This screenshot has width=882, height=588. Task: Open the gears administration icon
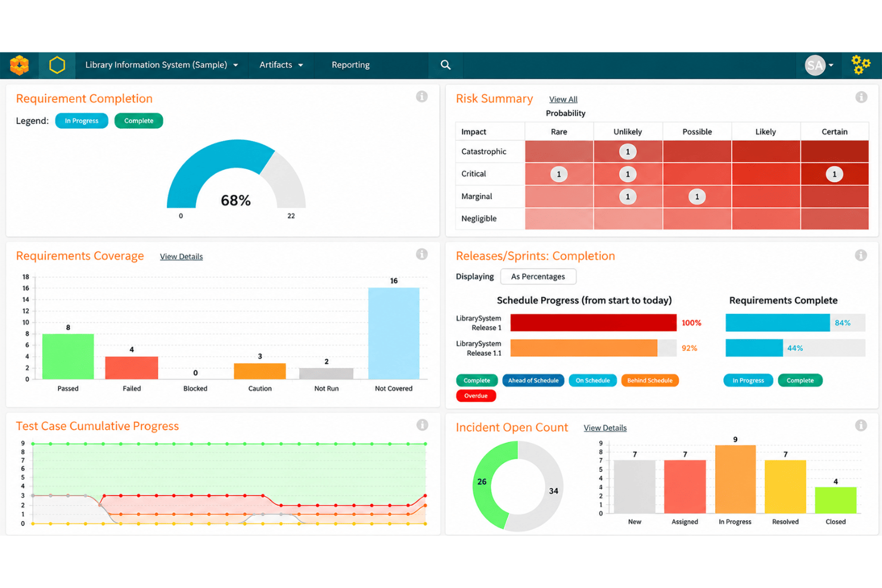[861, 65]
